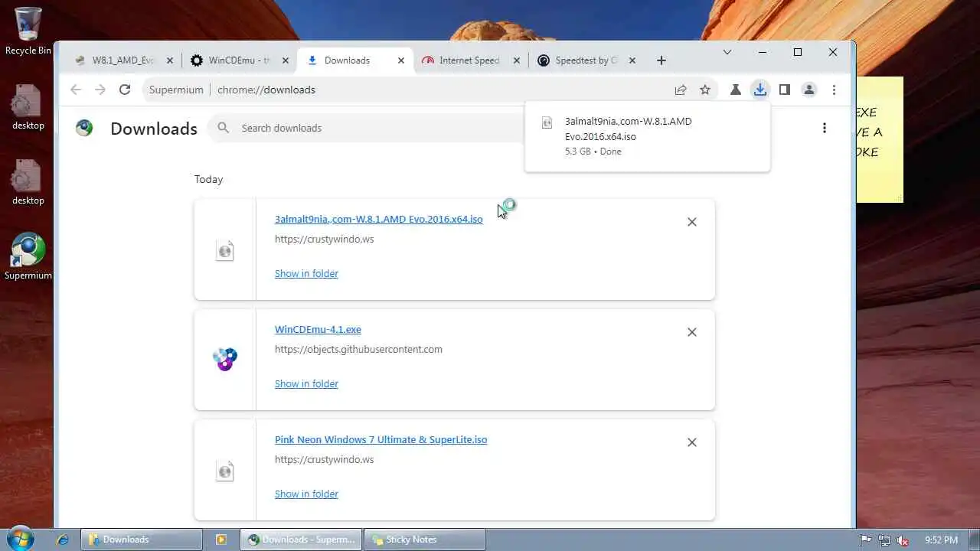
Task: Remove W.8.1.AMD Evo iso from list
Action: pyautogui.click(x=692, y=222)
